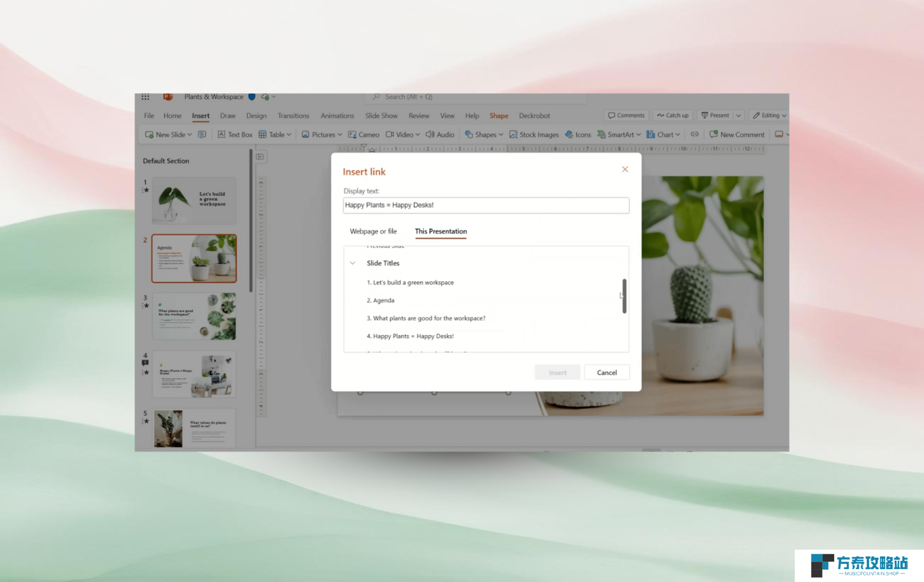Click the Insert button in the dialog
This screenshot has width=924, height=582.
(558, 372)
